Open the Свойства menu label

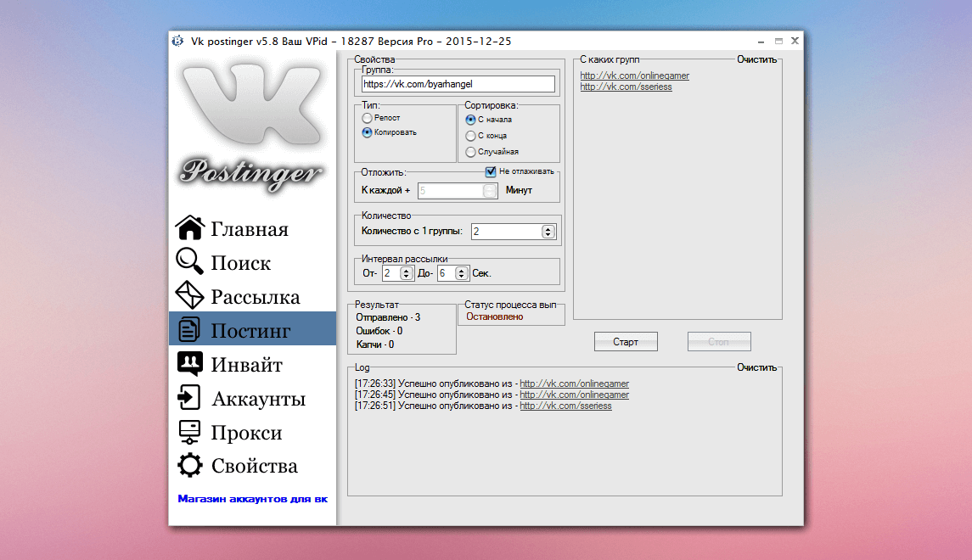pyautogui.click(x=255, y=466)
